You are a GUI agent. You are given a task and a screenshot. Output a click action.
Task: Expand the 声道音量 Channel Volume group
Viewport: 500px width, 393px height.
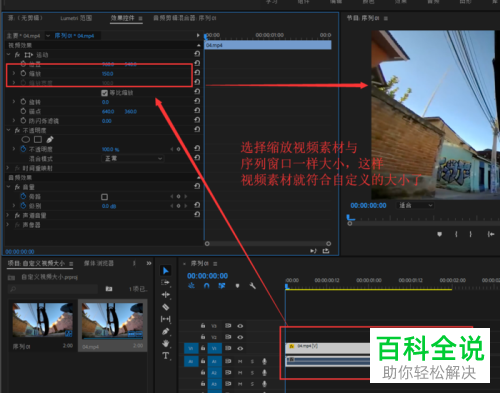tap(8, 215)
